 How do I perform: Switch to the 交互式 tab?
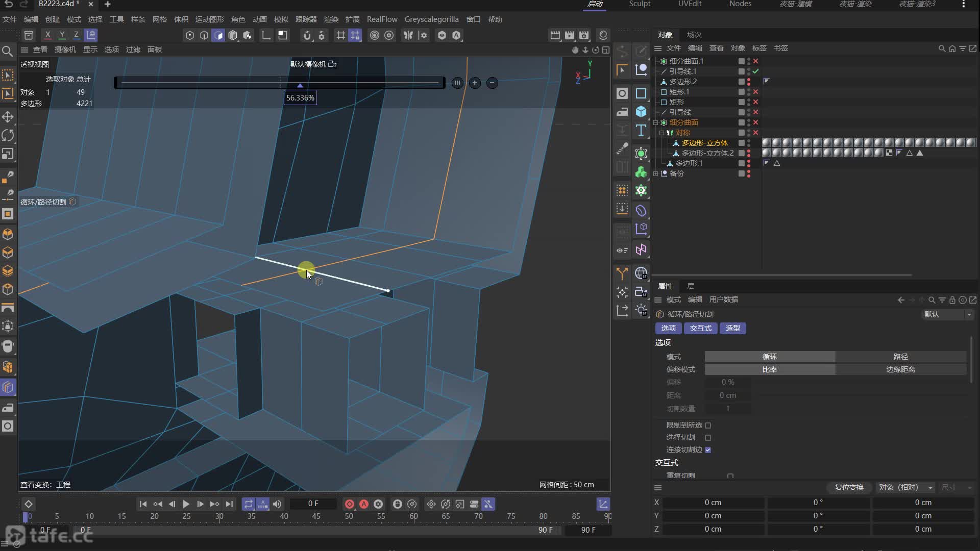(x=700, y=328)
